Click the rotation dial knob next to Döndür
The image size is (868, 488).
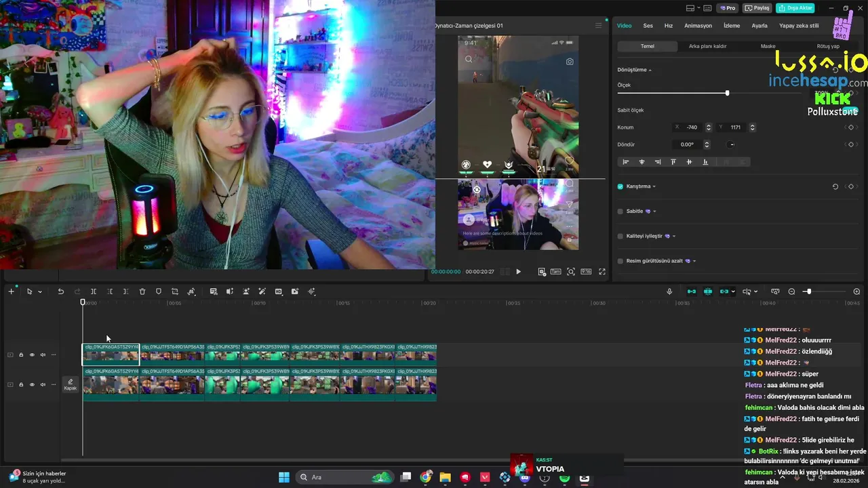(x=731, y=144)
